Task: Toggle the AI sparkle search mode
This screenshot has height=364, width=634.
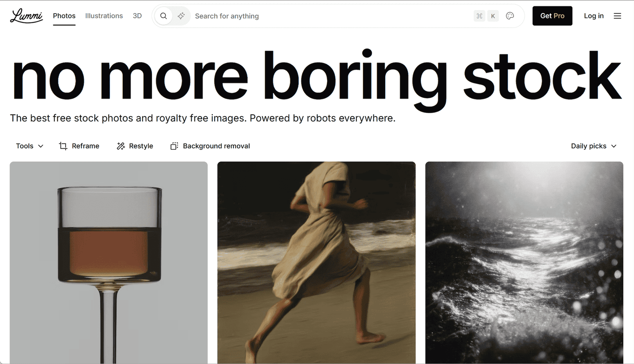Action: coord(181,16)
